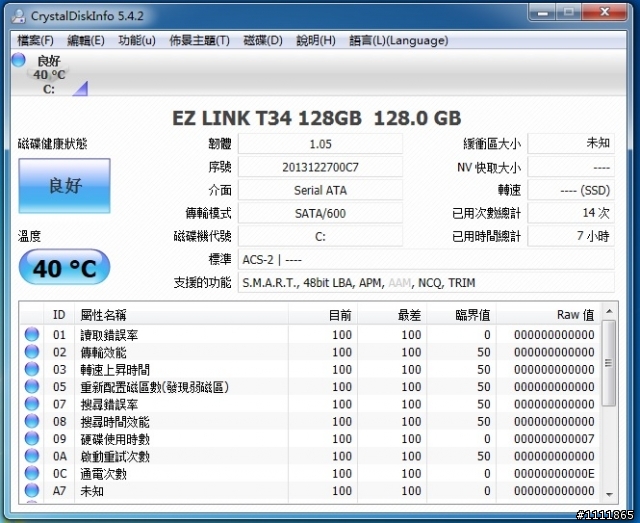
Task: Click the 40 °C temperature button
Action: pyautogui.click(x=64, y=267)
